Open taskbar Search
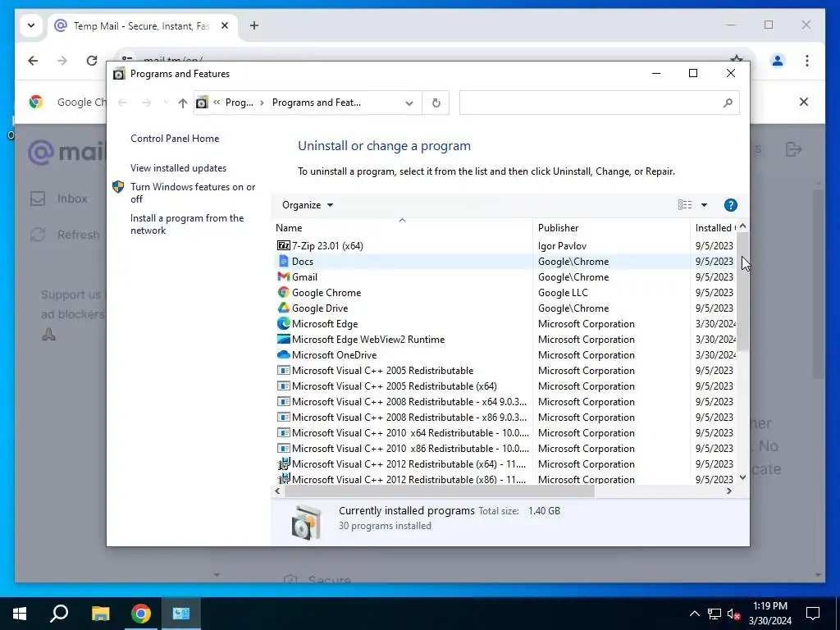 (x=59, y=614)
